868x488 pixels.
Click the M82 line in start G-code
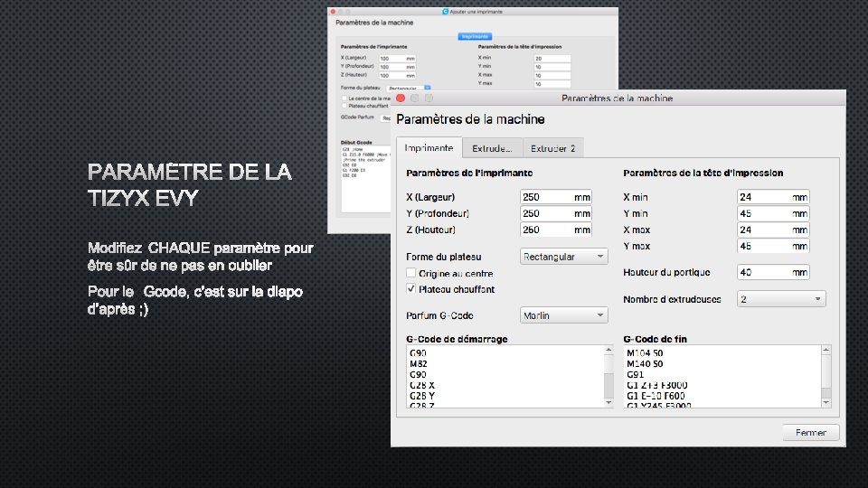[x=419, y=364]
